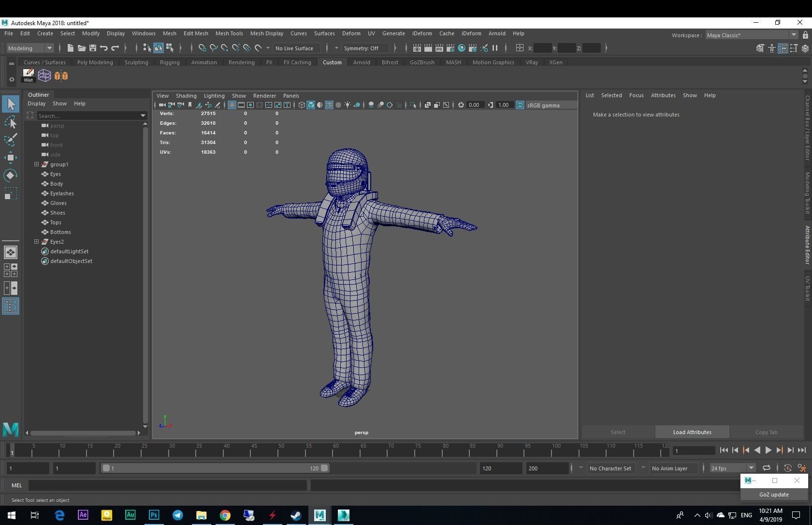Activate the Paint Selection tool
This screenshot has height=525, width=812.
(x=11, y=140)
